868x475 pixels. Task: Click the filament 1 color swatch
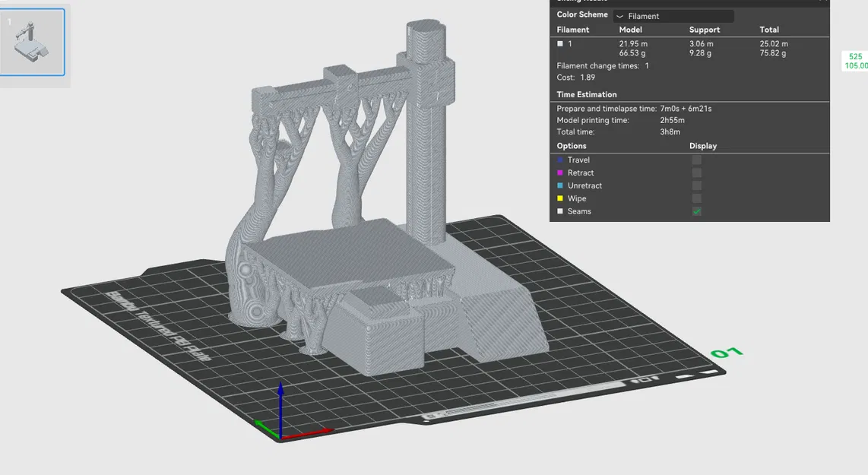[x=560, y=43]
